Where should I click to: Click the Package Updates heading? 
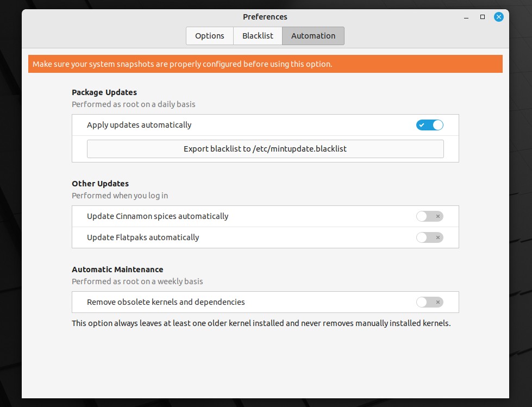click(104, 92)
